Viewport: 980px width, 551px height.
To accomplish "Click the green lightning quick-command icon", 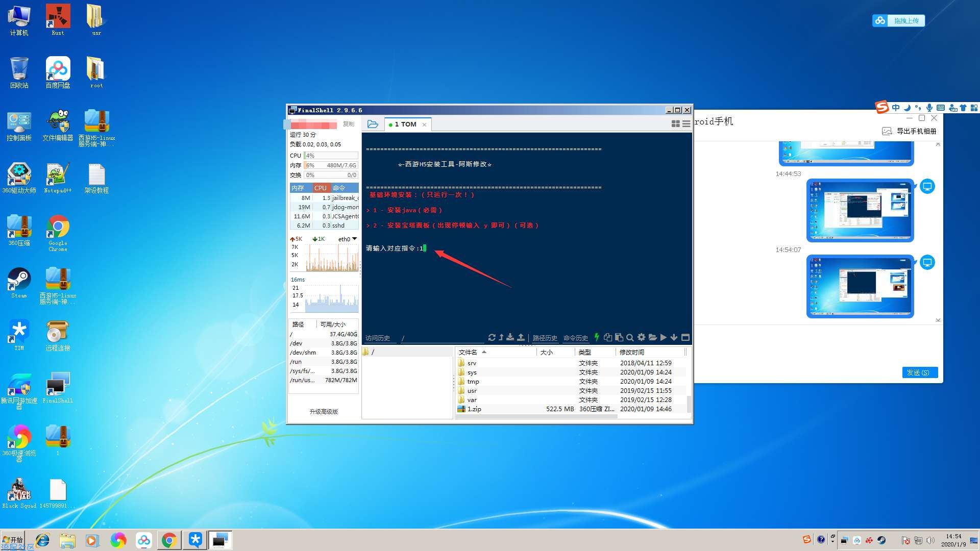I will coord(596,337).
